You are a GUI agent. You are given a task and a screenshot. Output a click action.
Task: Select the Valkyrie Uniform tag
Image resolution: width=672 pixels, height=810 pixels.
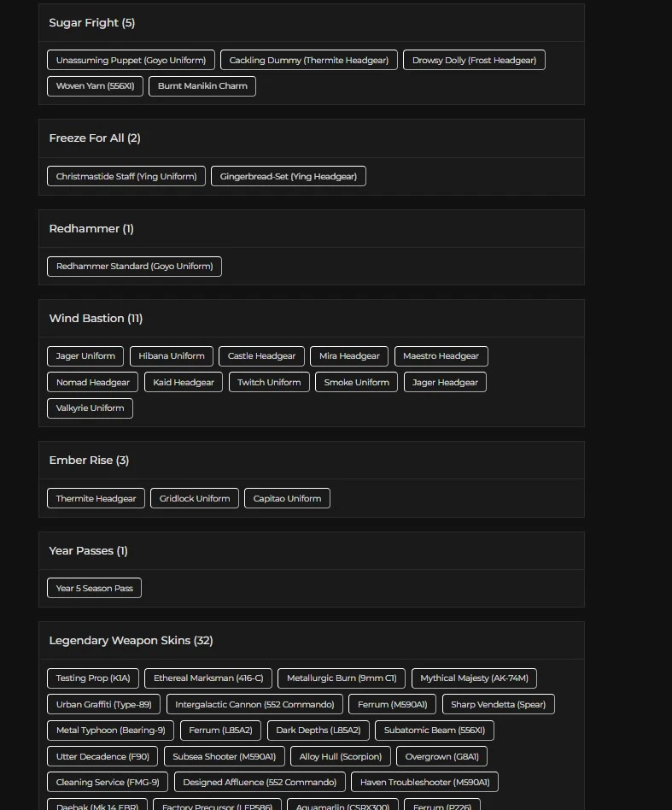point(90,408)
